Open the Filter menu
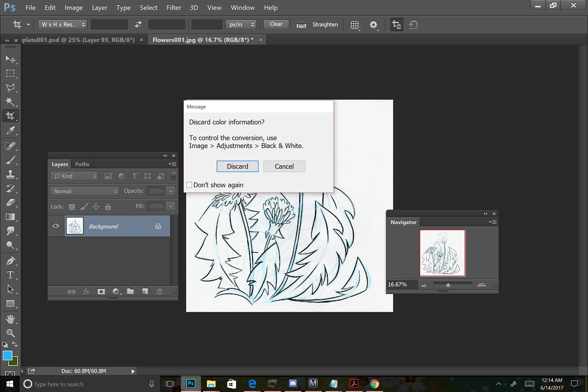 pos(173,8)
